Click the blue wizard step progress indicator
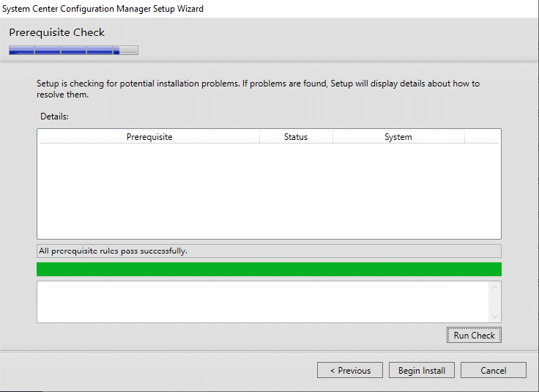The width and height of the screenshot is (539, 392). 73,51
